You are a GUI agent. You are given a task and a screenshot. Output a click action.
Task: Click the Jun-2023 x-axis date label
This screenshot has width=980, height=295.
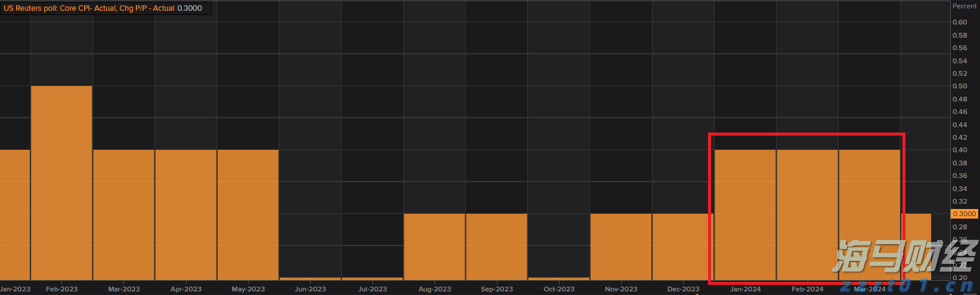310,289
